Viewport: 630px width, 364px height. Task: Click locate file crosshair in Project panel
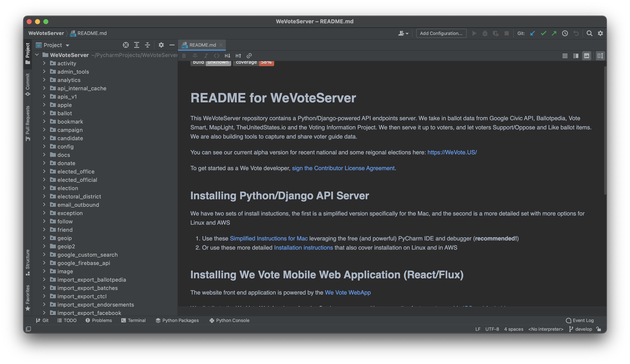tap(126, 45)
